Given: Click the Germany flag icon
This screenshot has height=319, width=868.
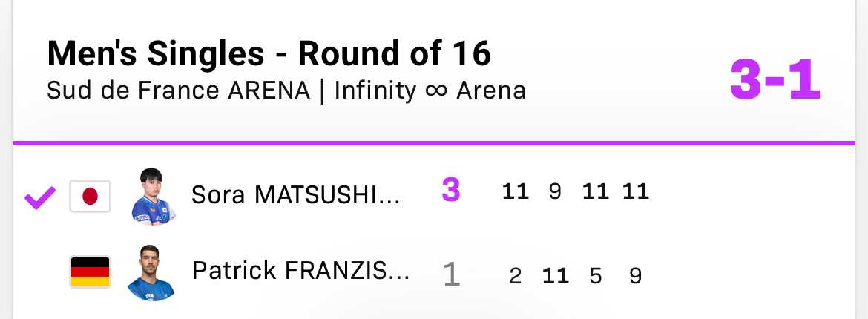Looking at the screenshot, I should (x=91, y=272).
